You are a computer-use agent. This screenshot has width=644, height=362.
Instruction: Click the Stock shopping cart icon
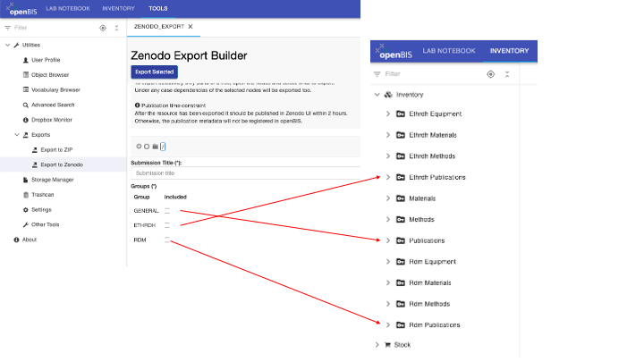click(x=387, y=345)
